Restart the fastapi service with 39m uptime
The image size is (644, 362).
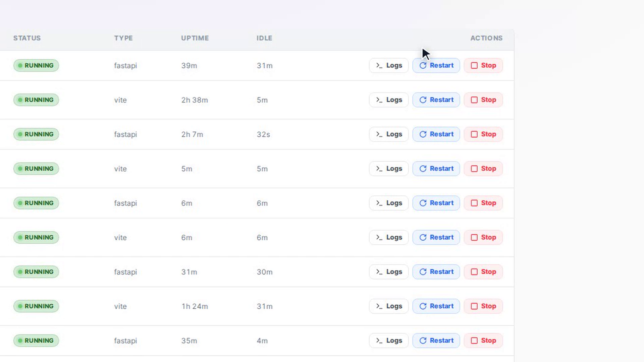click(x=436, y=65)
